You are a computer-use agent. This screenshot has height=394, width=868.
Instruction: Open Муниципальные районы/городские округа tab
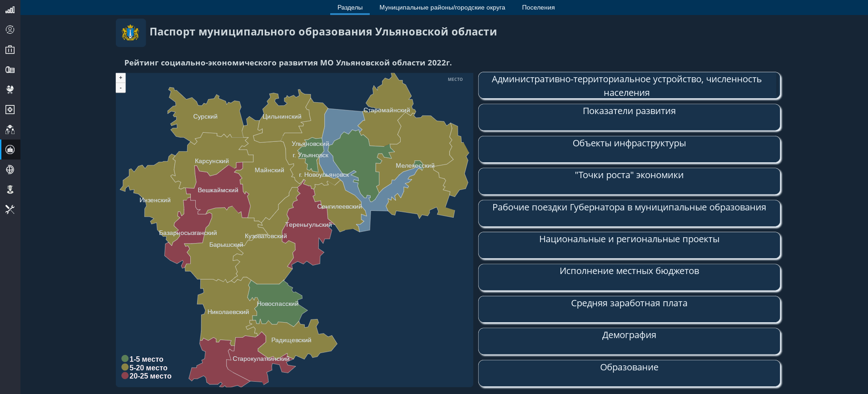point(442,8)
